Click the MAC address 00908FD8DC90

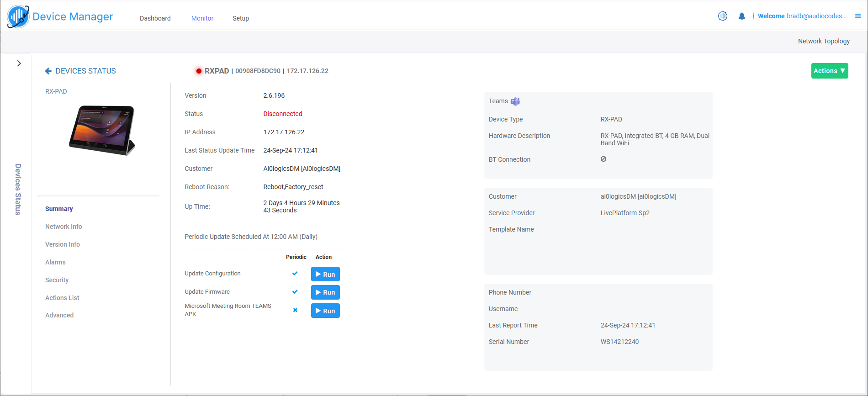(x=258, y=71)
